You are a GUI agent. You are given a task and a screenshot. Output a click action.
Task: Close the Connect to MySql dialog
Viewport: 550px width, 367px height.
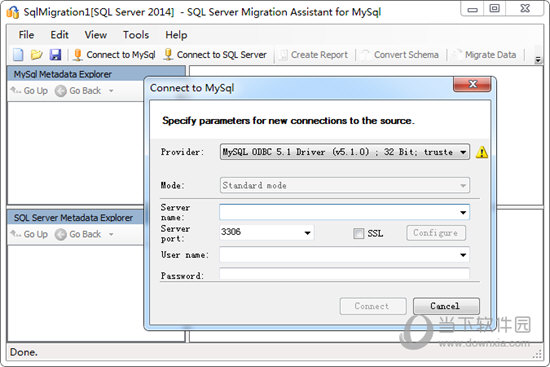pyautogui.click(x=472, y=84)
